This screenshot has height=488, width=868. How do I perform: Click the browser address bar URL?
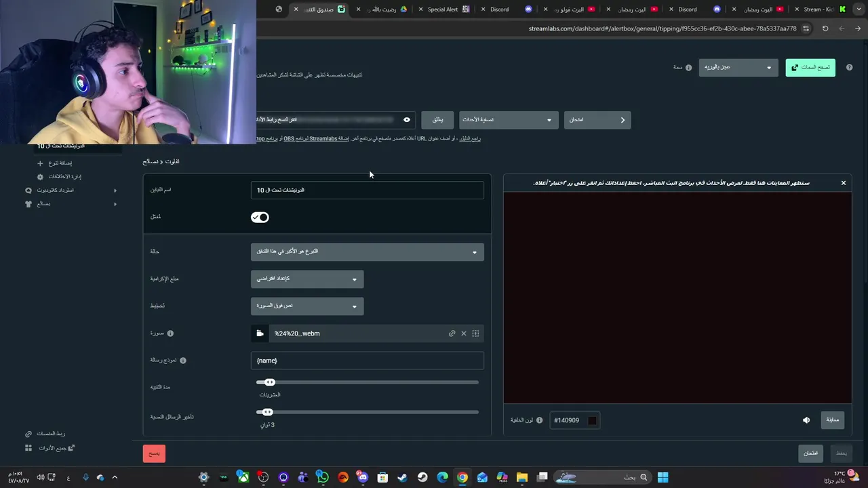(662, 28)
